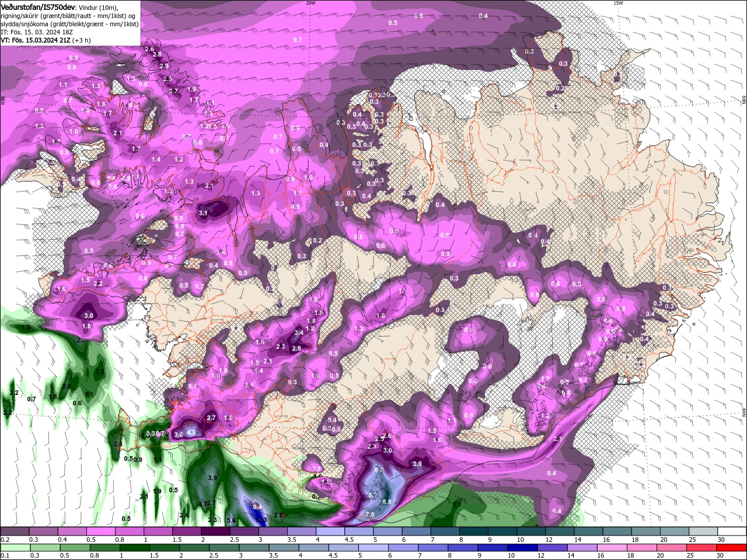The image size is (747, 560).
Task: Click the 3.1 snowfall value on the map
Action: pyautogui.click(x=203, y=213)
